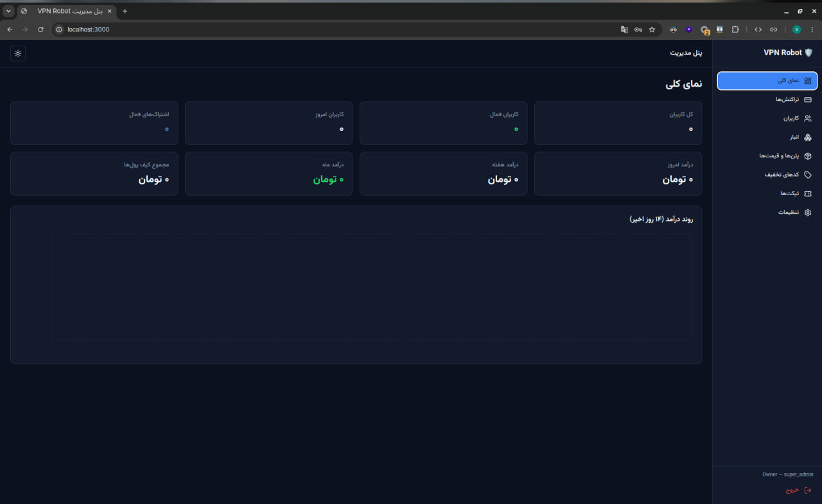Click the انبار (Inventory) icon in the sidebar
Viewport: 822px width, 504px height.
[x=808, y=137]
